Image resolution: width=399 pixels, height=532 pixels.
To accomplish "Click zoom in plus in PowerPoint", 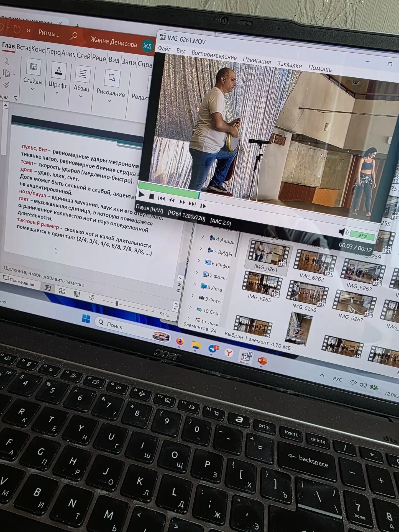I will coord(153,312).
